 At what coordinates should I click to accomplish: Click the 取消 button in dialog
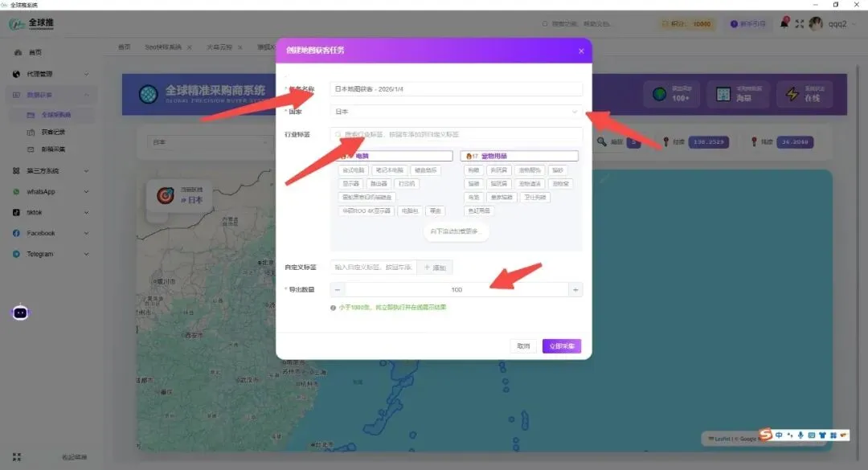click(x=523, y=346)
